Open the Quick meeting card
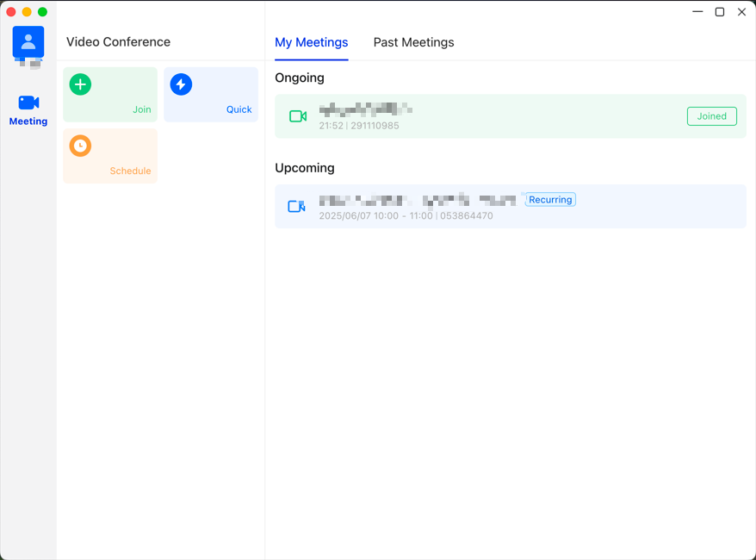This screenshot has height=560, width=756. tap(211, 95)
